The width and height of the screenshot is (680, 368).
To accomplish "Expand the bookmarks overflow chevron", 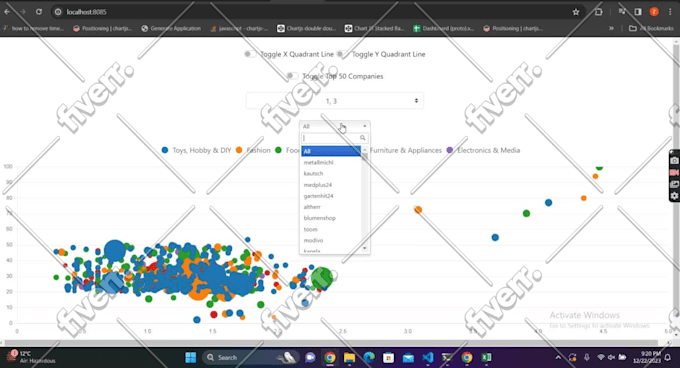I will click(611, 29).
